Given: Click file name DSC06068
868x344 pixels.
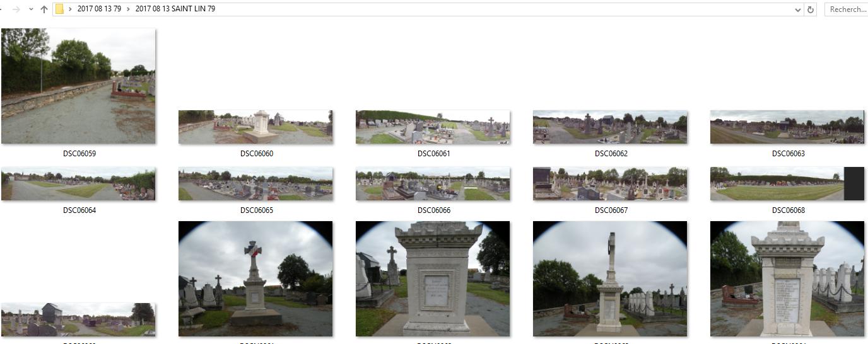Looking at the screenshot, I should pyautogui.click(x=789, y=210).
